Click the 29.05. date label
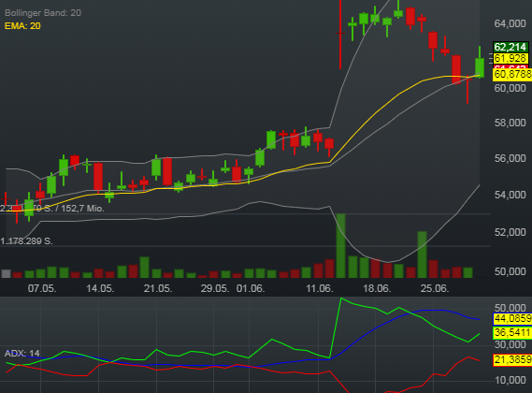The image size is (532, 393). [x=215, y=289]
